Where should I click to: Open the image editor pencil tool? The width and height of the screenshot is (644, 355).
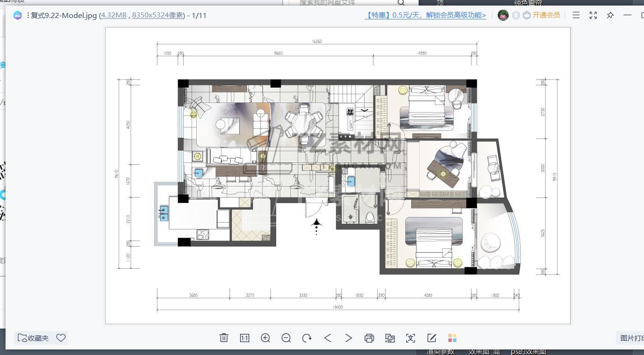[x=432, y=338]
